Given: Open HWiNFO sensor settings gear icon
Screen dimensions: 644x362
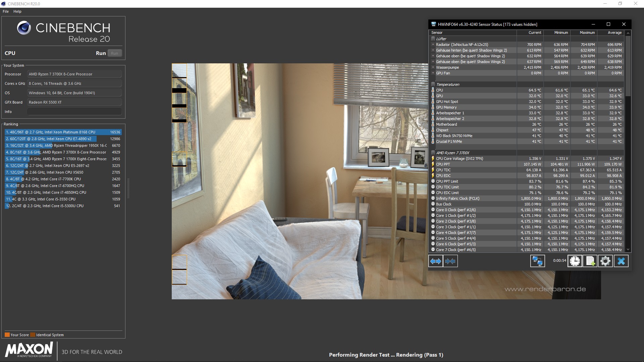Looking at the screenshot, I should pos(605,261).
